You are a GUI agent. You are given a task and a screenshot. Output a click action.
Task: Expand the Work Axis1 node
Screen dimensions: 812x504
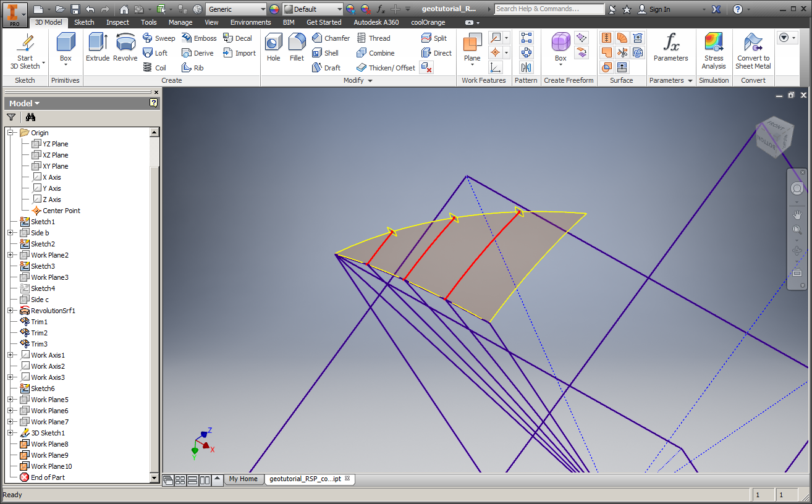click(11, 355)
